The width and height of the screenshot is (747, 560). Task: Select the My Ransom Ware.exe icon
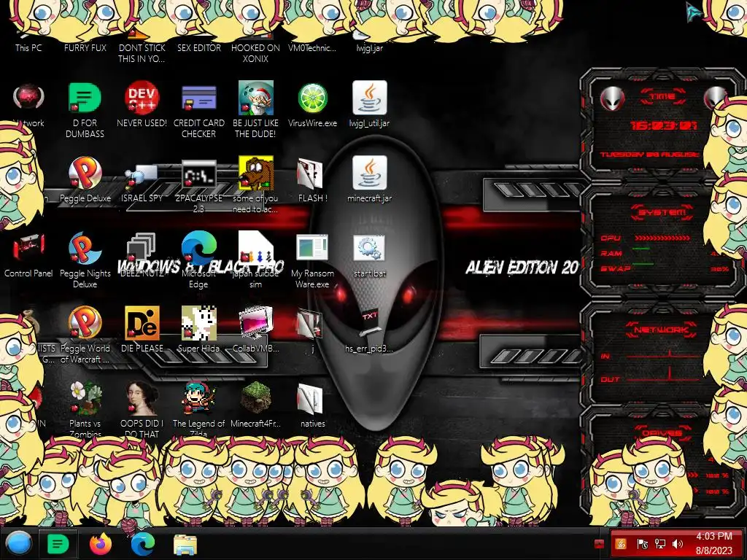(x=312, y=249)
